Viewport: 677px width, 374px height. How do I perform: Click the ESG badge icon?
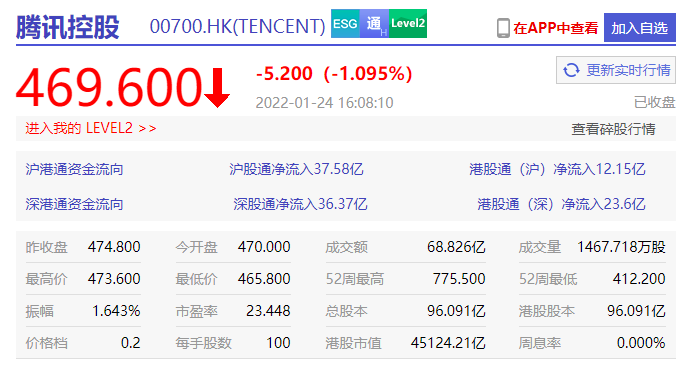click(x=345, y=23)
